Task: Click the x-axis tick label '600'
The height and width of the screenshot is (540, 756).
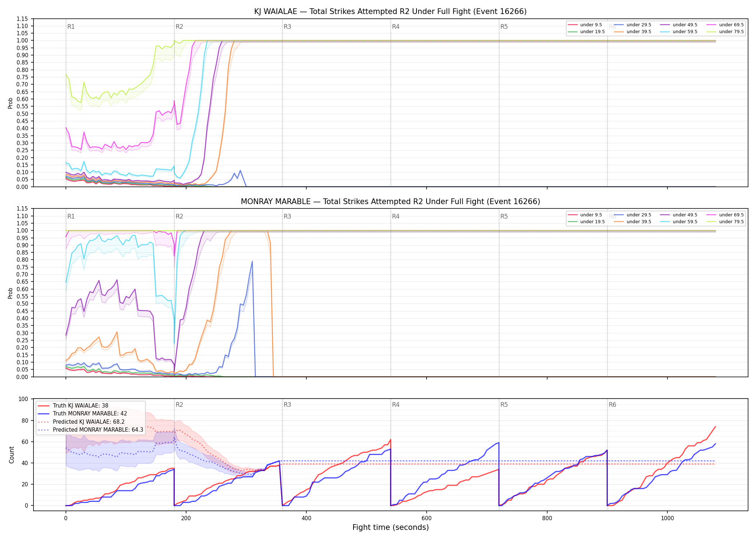Action: pos(427,518)
